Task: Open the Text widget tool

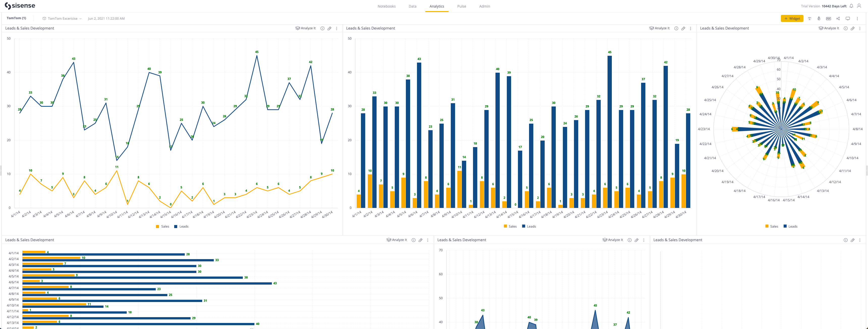Action: tap(810, 18)
